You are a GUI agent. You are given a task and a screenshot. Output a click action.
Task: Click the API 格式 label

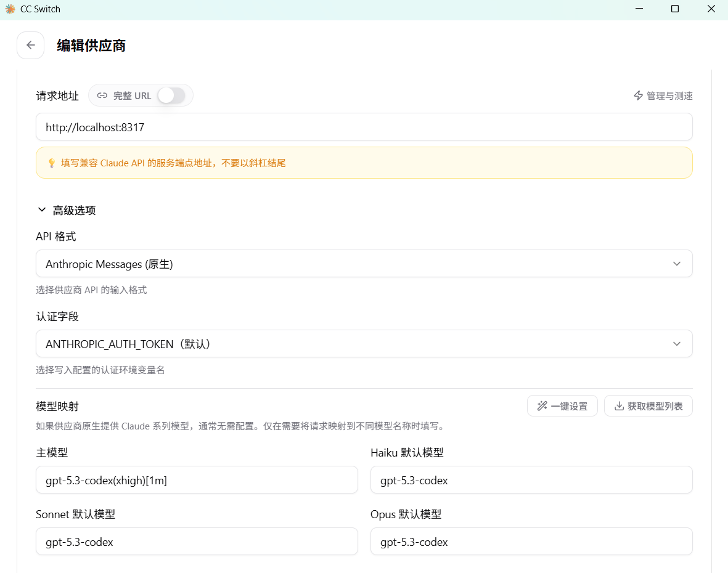click(x=55, y=237)
